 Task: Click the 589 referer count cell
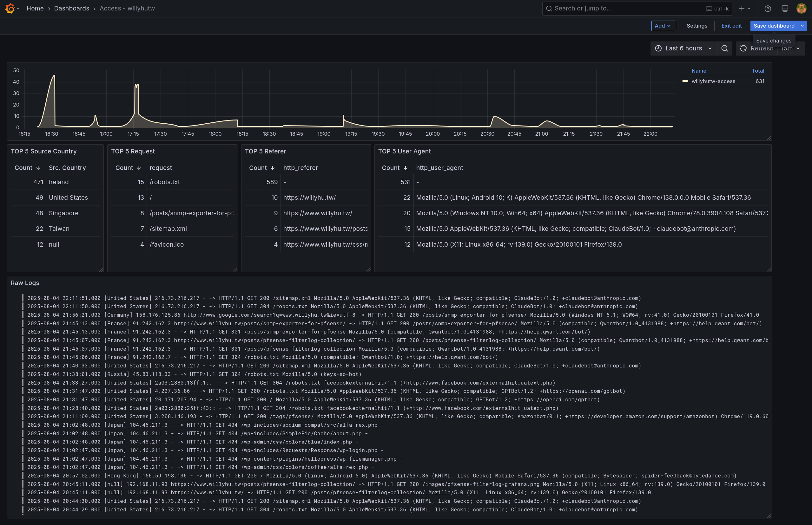pos(263,182)
